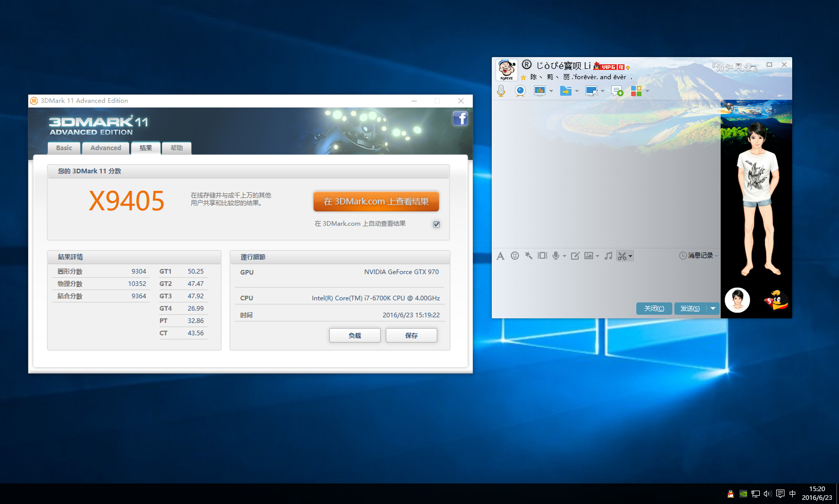Click the contact signature 'forēvèr. and ēvèr' text

click(600, 77)
